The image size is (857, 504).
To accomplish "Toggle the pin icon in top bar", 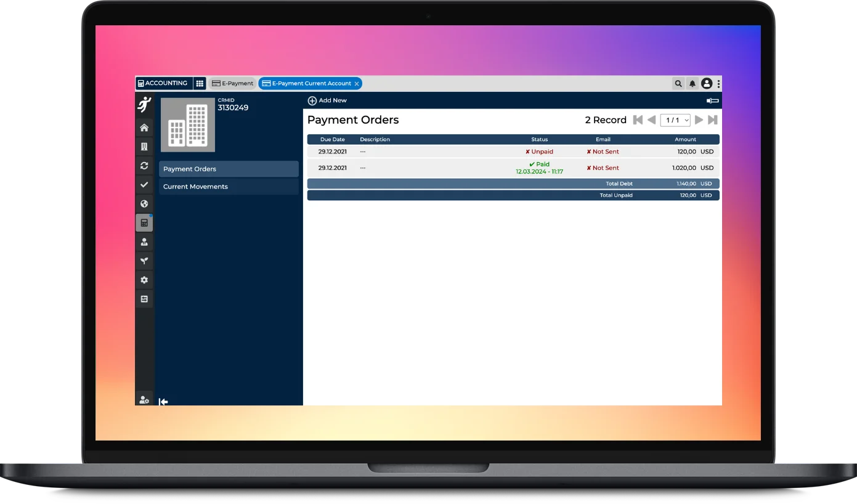I will 713,100.
